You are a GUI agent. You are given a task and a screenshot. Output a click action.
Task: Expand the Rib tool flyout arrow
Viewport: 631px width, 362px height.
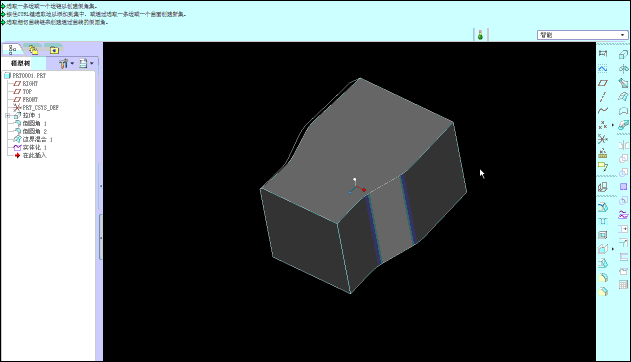(x=613, y=249)
